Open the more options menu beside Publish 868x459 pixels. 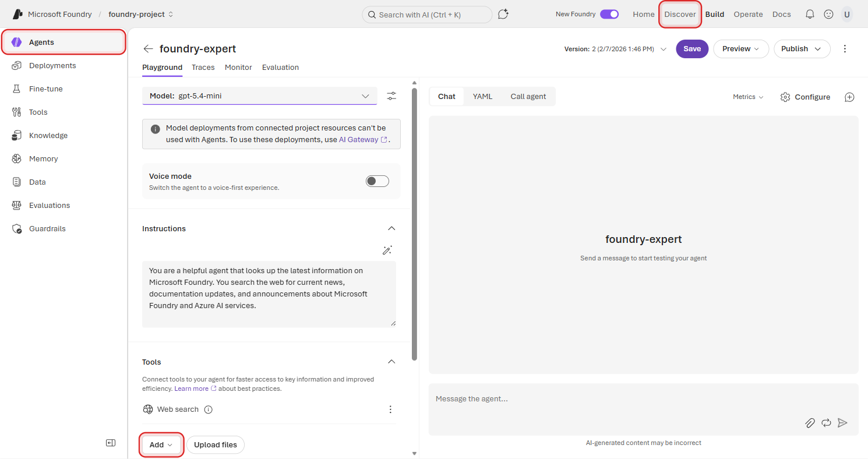[845, 49]
